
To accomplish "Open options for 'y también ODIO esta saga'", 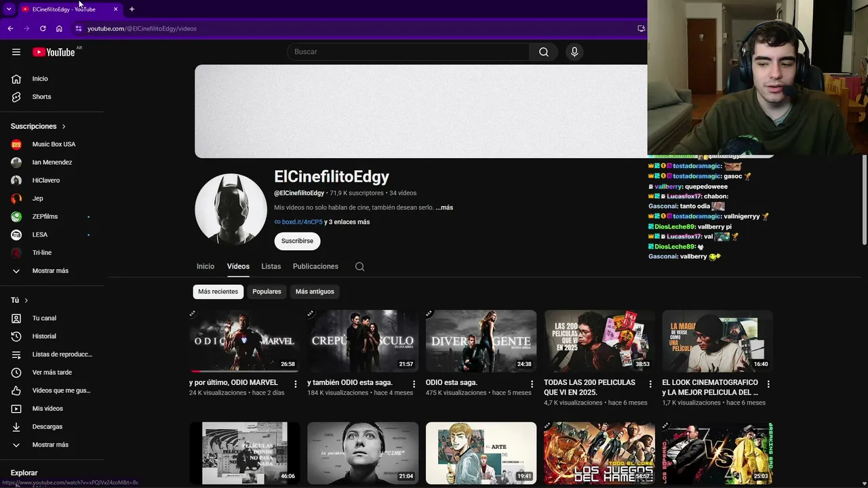I will pyautogui.click(x=414, y=384).
